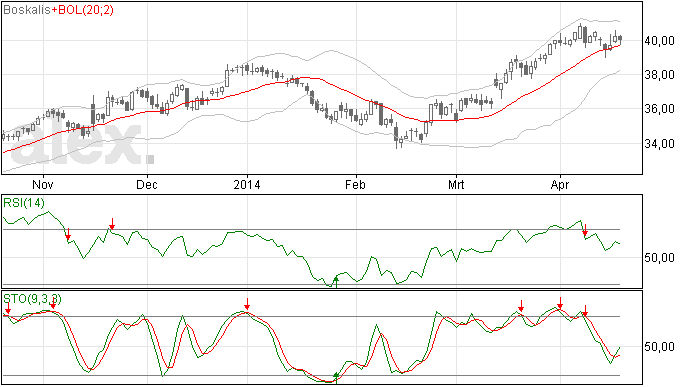
Task: Click the red sell arrow on RSI in April
Action: (x=585, y=230)
